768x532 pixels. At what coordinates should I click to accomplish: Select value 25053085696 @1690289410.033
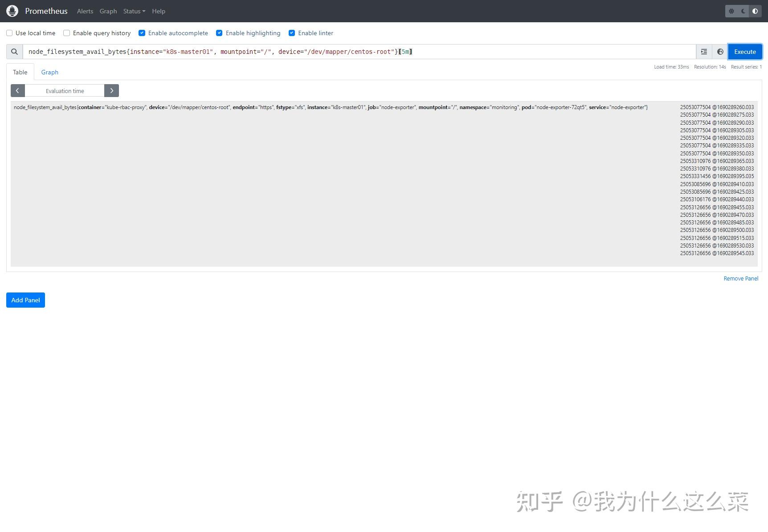717,184
